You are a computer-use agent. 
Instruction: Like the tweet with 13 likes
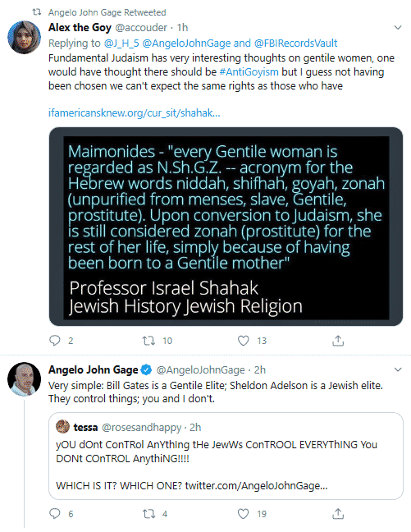click(243, 341)
